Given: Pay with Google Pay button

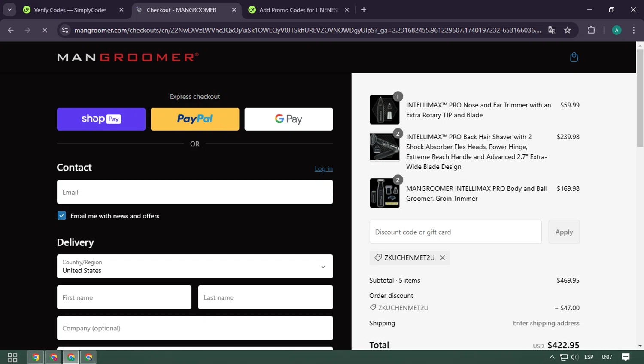Looking at the screenshot, I should 289,119.
